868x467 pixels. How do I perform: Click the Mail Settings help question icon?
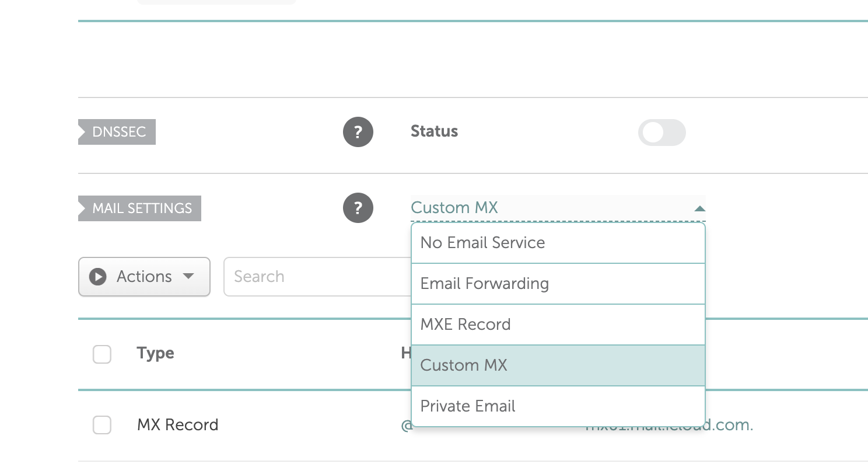tap(358, 208)
